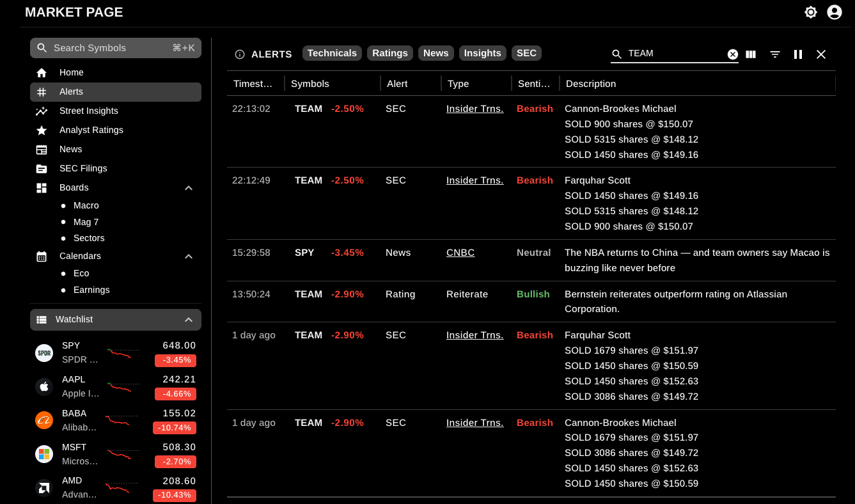
Task: Open the column layout icon above alerts table
Action: 751,54
